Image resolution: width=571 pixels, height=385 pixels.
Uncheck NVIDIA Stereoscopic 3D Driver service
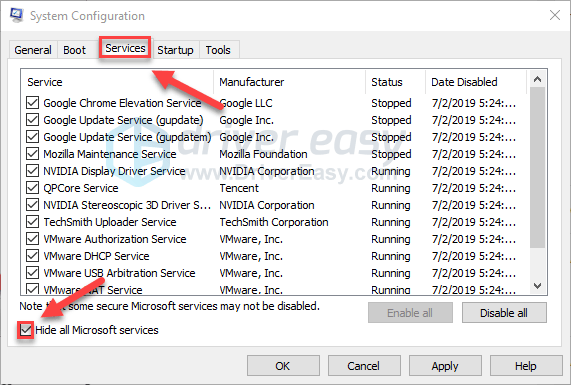33,205
